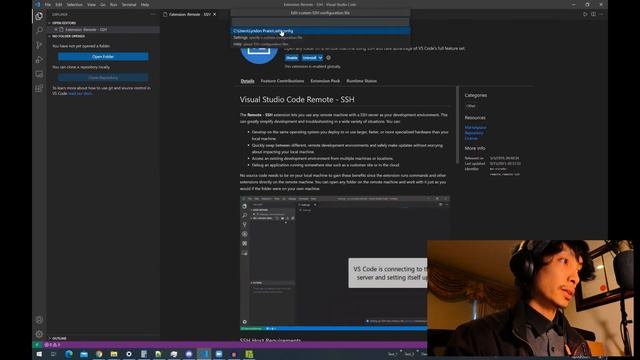Open File Explorer from the taskbar
This screenshot has width=640, height=360.
pos(114,354)
